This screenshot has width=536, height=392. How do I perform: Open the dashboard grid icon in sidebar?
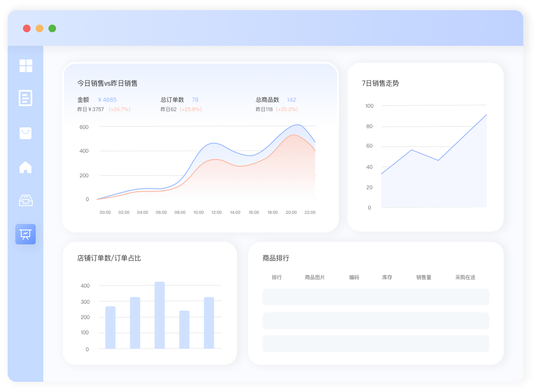click(26, 66)
